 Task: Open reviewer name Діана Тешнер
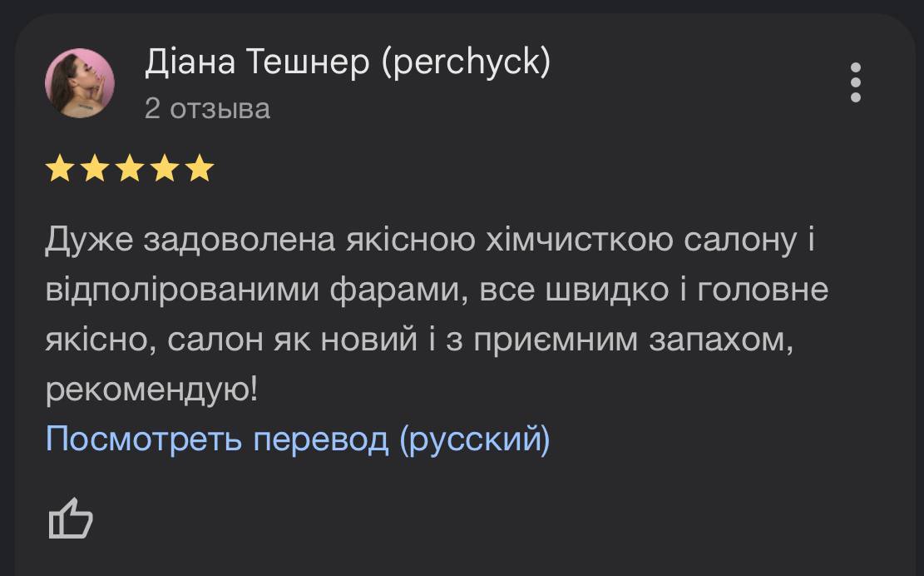257,62
